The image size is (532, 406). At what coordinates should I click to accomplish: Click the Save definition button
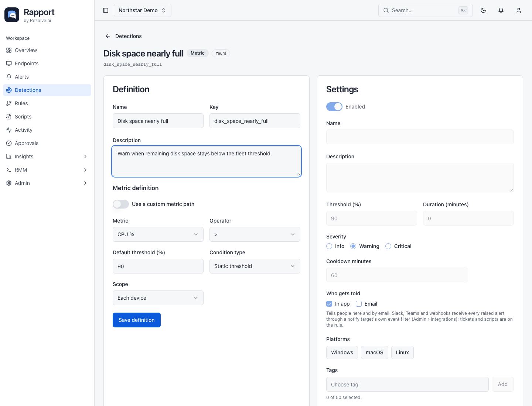coord(137,320)
